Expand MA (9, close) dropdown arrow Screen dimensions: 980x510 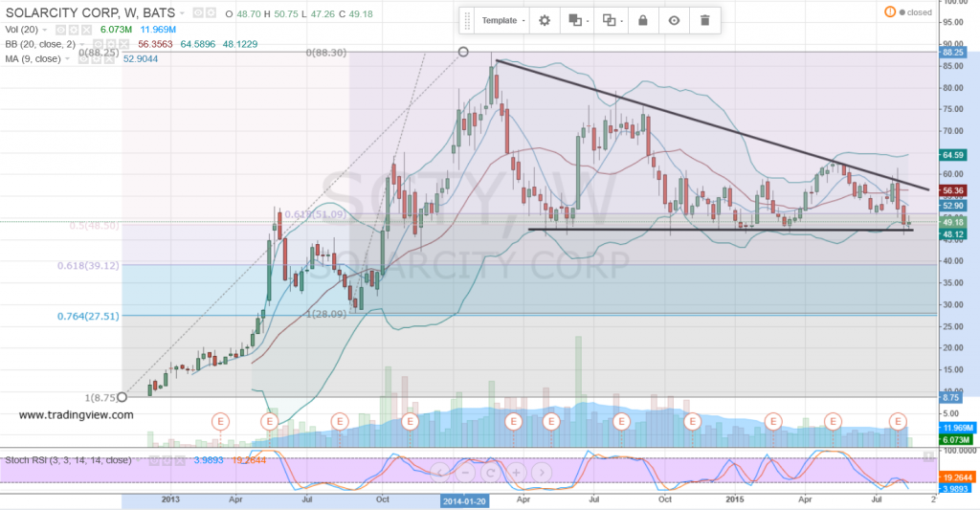click(68, 59)
